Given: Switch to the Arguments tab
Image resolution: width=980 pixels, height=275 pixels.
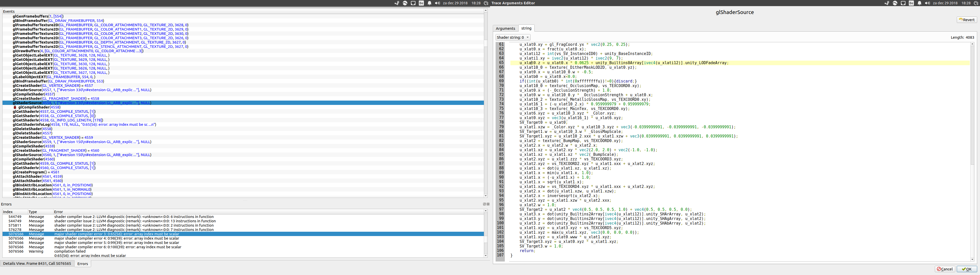Looking at the screenshot, I should pos(505,29).
